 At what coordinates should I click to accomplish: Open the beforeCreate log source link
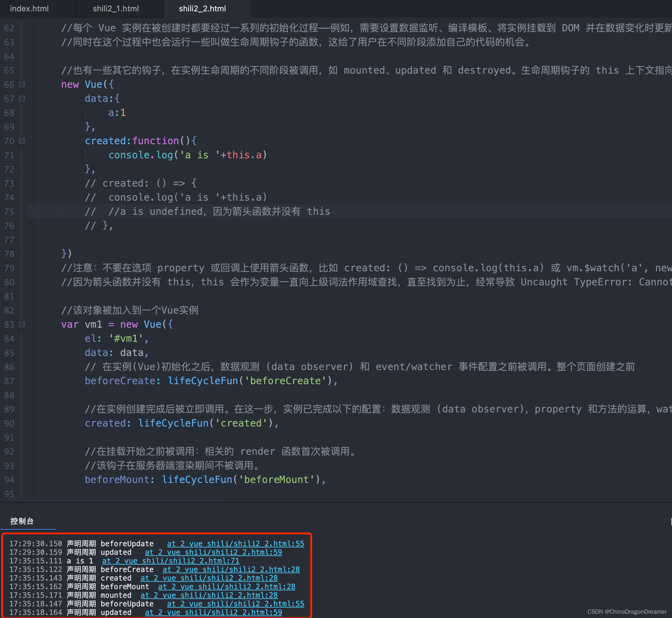coord(231,570)
